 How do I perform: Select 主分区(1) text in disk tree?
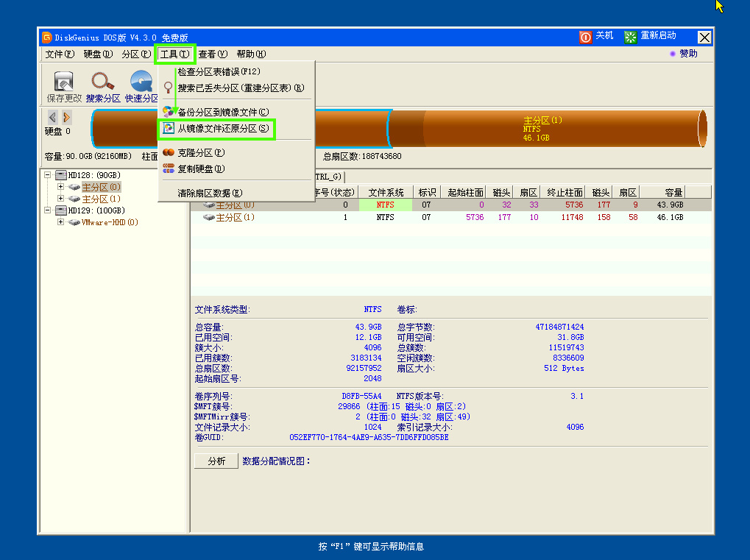click(102, 199)
